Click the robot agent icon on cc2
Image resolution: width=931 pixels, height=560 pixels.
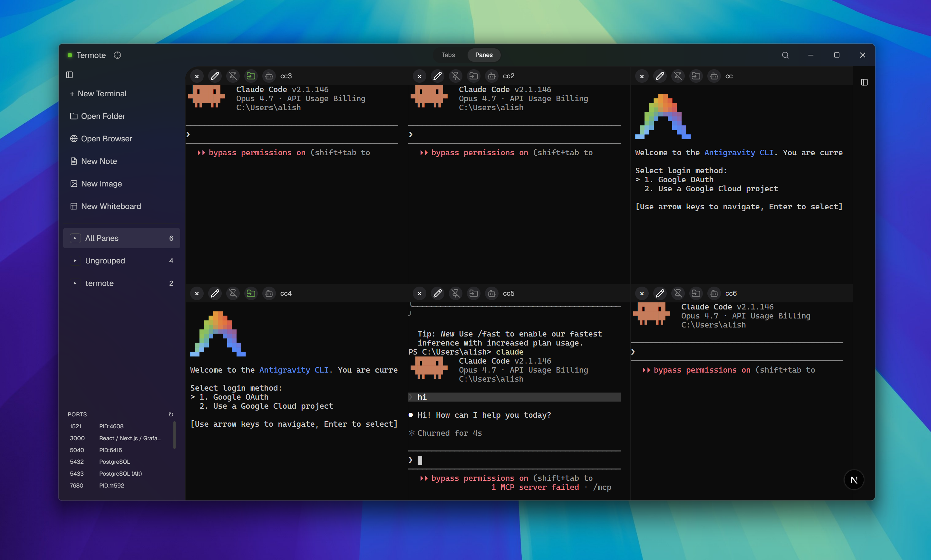492,76
